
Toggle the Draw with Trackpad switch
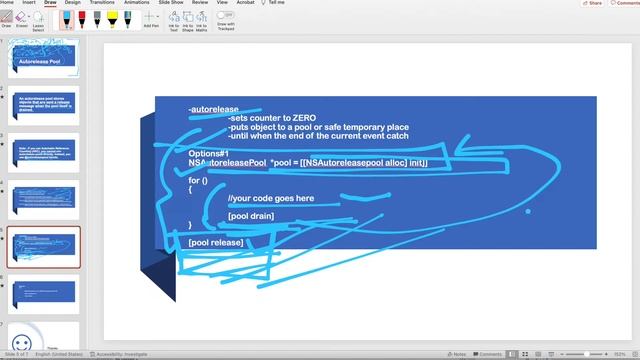225,15
